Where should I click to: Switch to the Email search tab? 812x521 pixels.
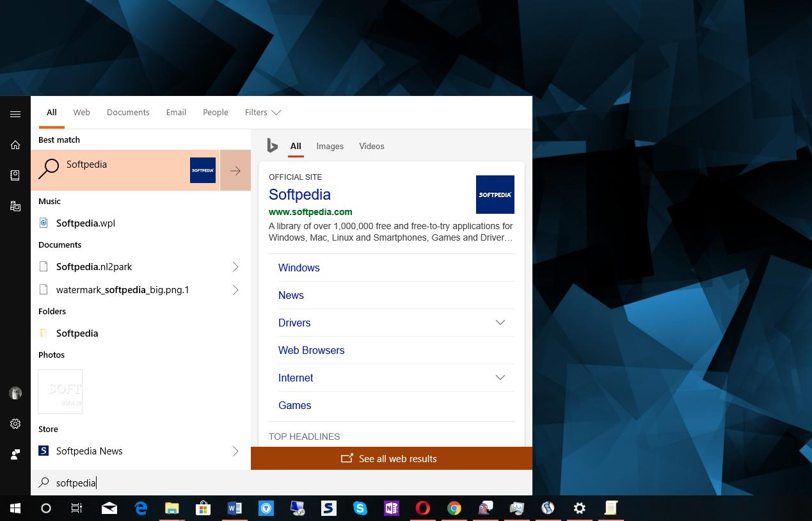point(176,113)
